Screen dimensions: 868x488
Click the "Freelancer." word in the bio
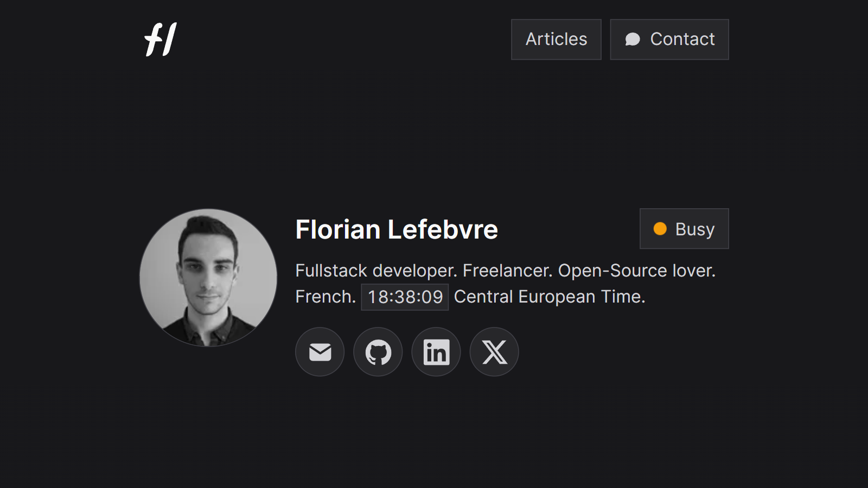coord(507,271)
